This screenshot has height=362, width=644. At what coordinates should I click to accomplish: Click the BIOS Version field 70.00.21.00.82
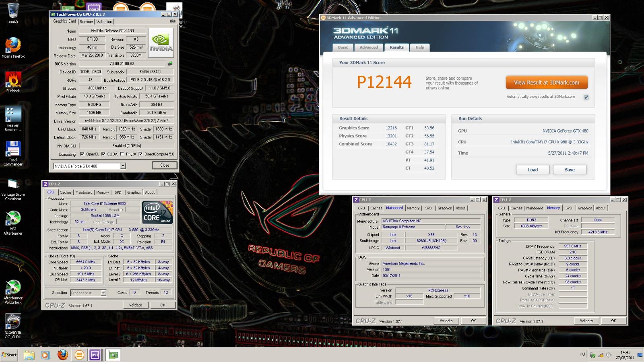pyautogui.click(x=122, y=64)
